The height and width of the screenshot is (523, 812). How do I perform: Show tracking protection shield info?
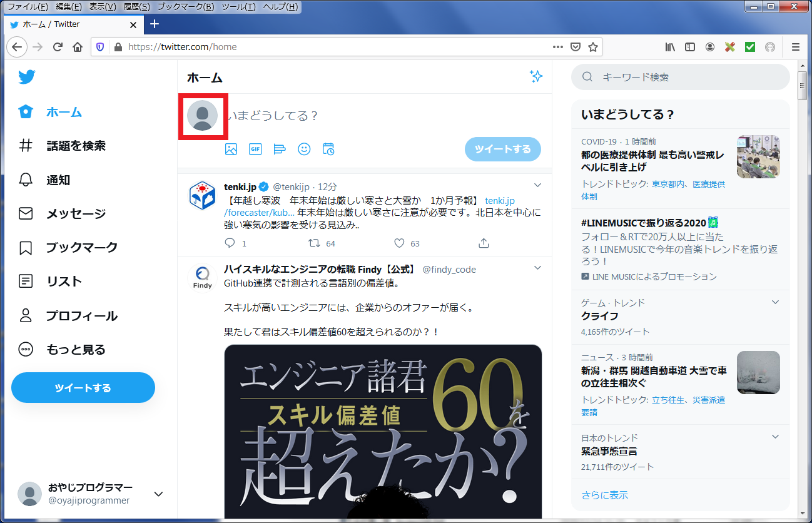[x=99, y=47]
